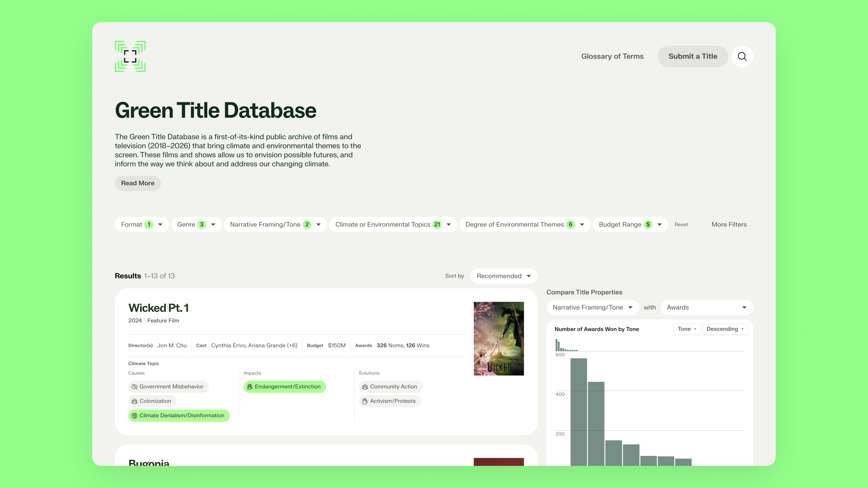
Task: Toggle the Activism/Protests solution tag
Action: coord(390,401)
